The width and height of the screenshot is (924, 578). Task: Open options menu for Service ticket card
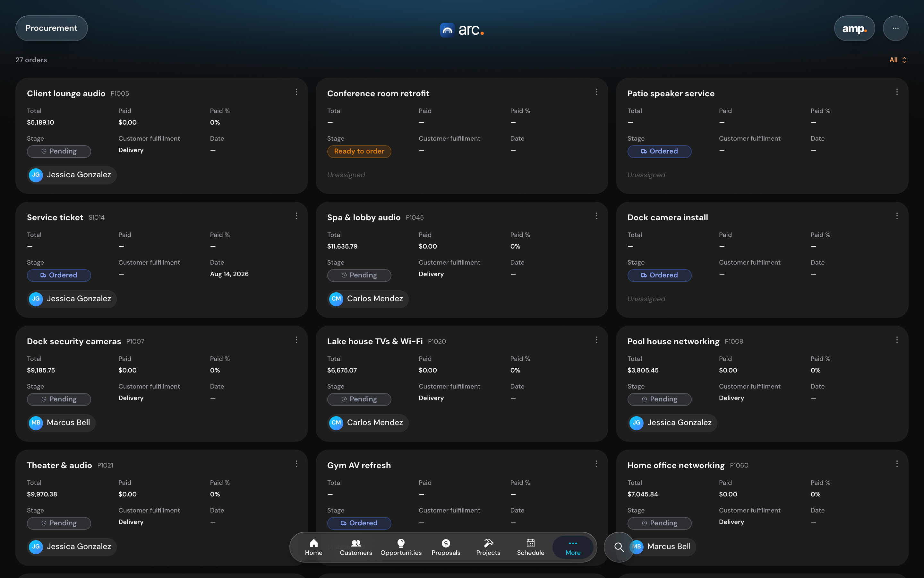(x=296, y=216)
